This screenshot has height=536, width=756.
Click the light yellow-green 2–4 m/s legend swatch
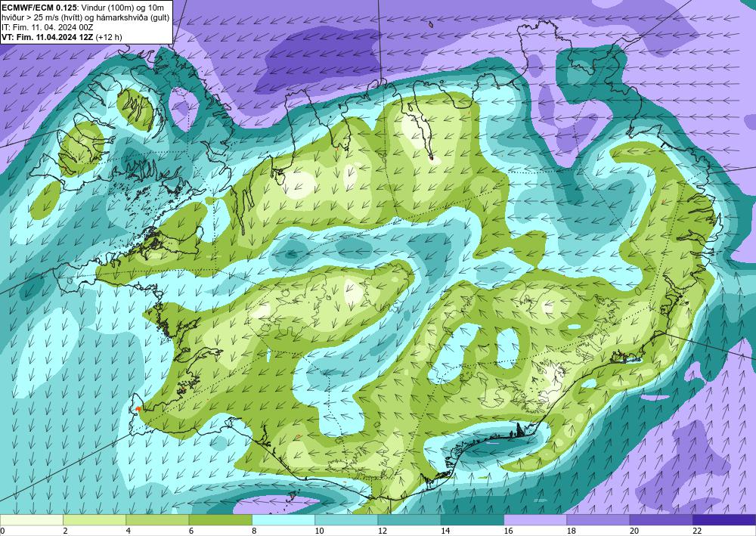(94, 520)
